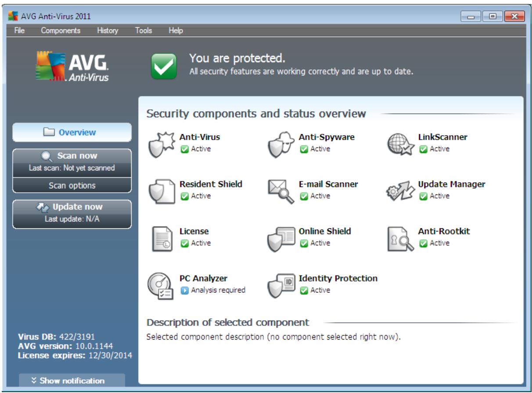This screenshot has height=393, width=532.
Task: Click the Last update: N/A text
Action: pos(72,219)
